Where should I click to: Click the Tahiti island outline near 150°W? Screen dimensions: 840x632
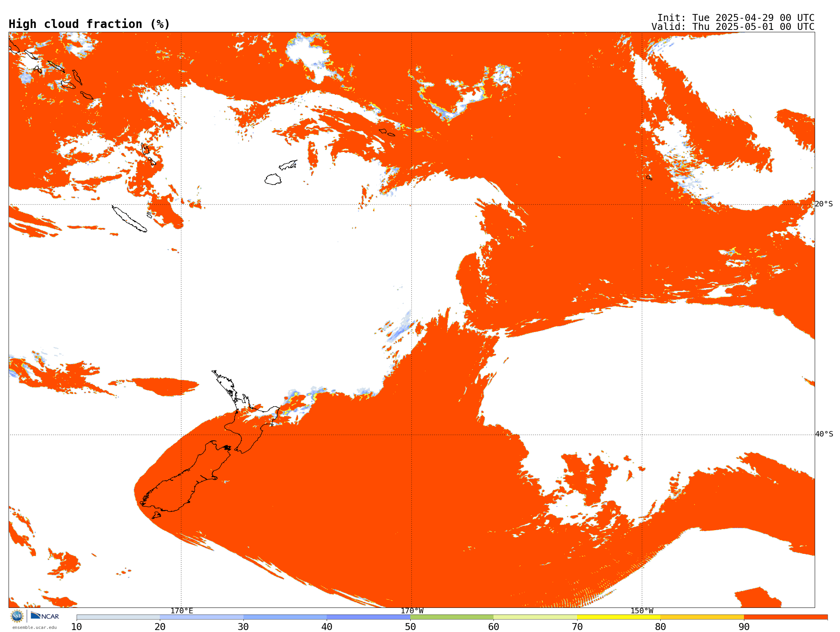649,178
